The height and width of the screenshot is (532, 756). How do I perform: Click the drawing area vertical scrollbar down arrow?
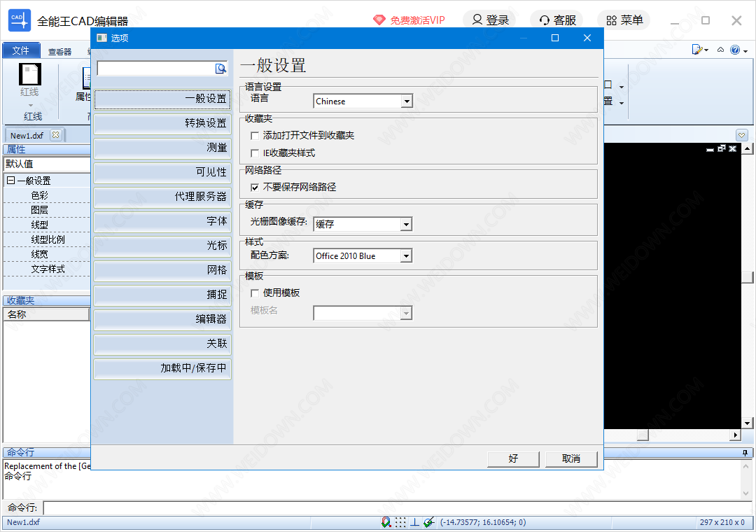(x=747, y=423)
